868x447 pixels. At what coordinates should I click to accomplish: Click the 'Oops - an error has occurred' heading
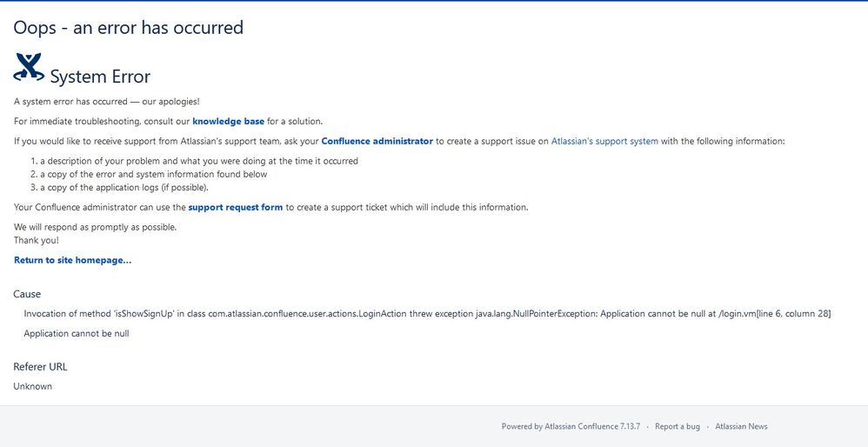coord(129,27)
